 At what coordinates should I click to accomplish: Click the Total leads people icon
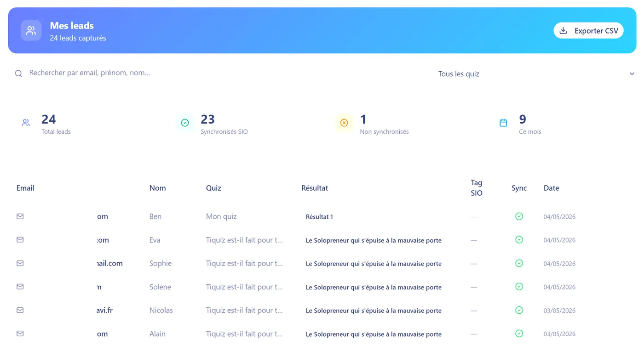pyautogui.click(x=26, y=123)
